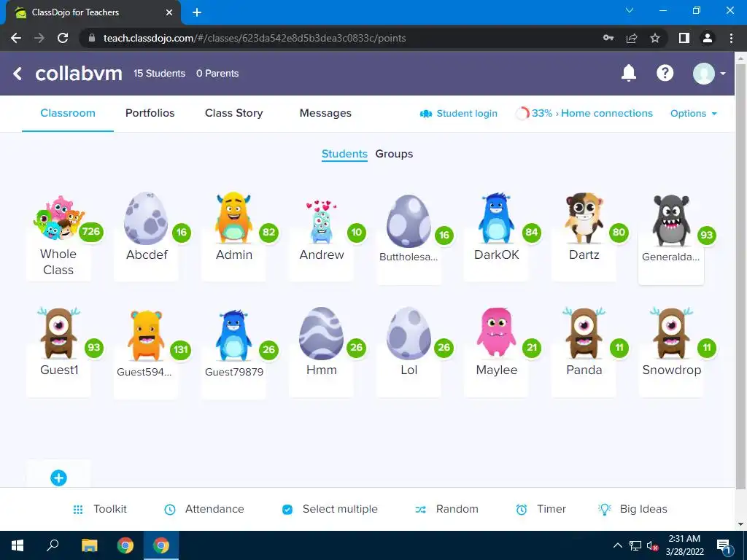747x560 pixels.
Task: Open the notifications bell
Action: click(629, 73)
